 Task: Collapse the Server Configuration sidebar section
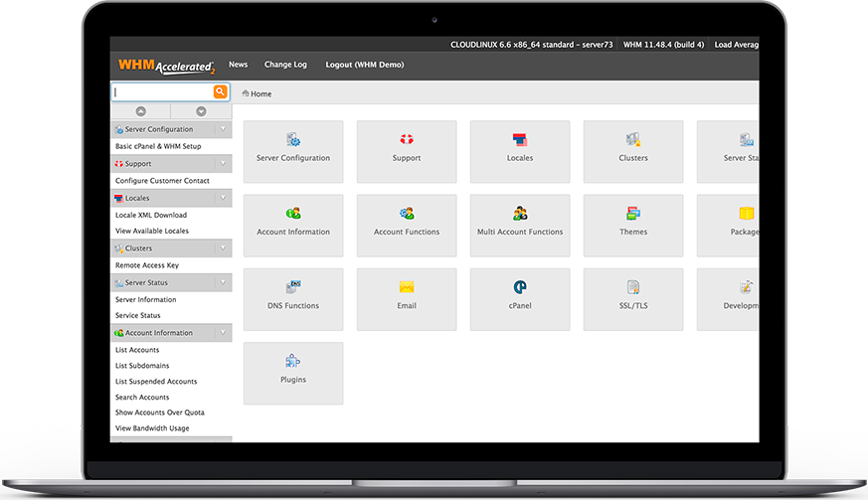click(x=223, y=129)
